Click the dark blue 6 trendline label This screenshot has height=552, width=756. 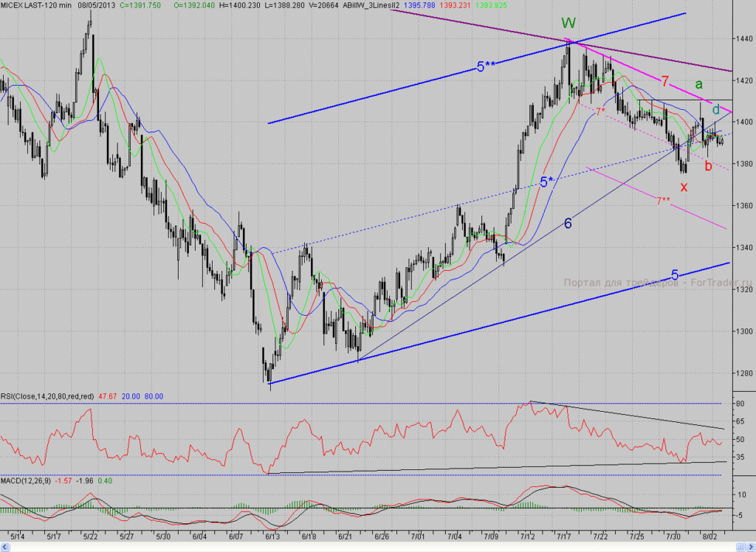click(568, 223)
